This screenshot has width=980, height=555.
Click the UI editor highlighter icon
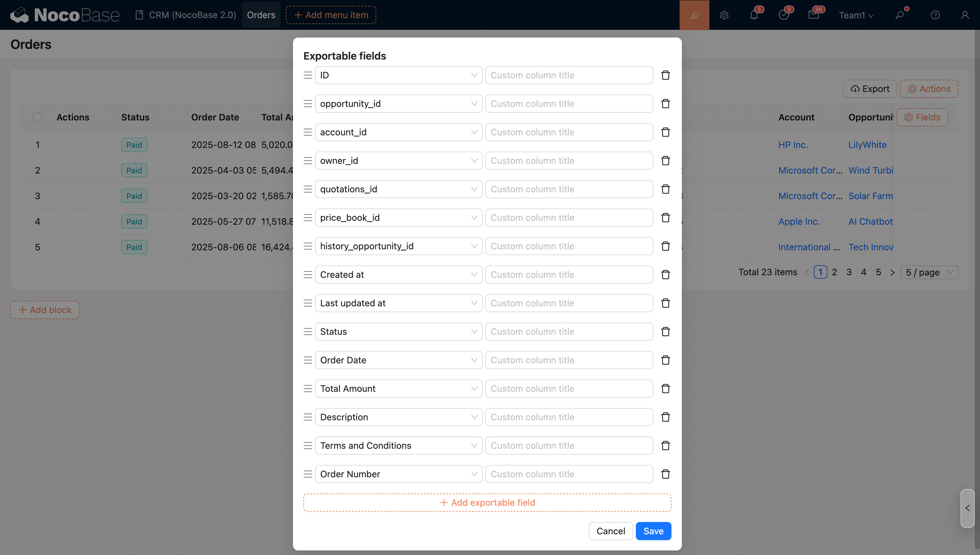[694, 15]
